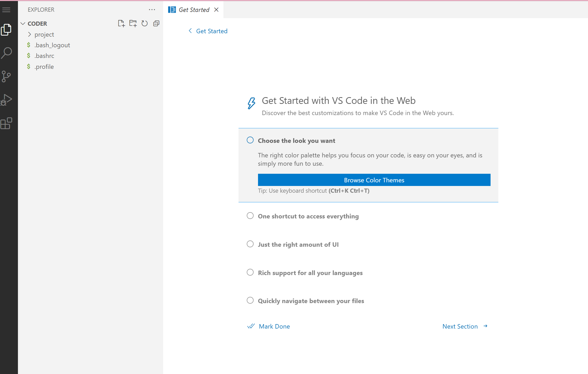Refresh the Explorer with its icon
The width and height of the screenshot is (588, 374).
click(x=144, y=23)
